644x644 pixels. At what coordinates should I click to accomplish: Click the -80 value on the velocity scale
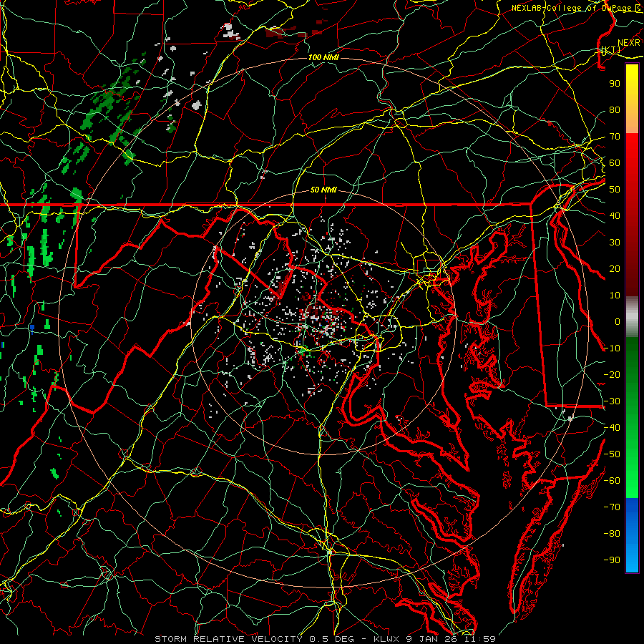[x=612, y=534]
